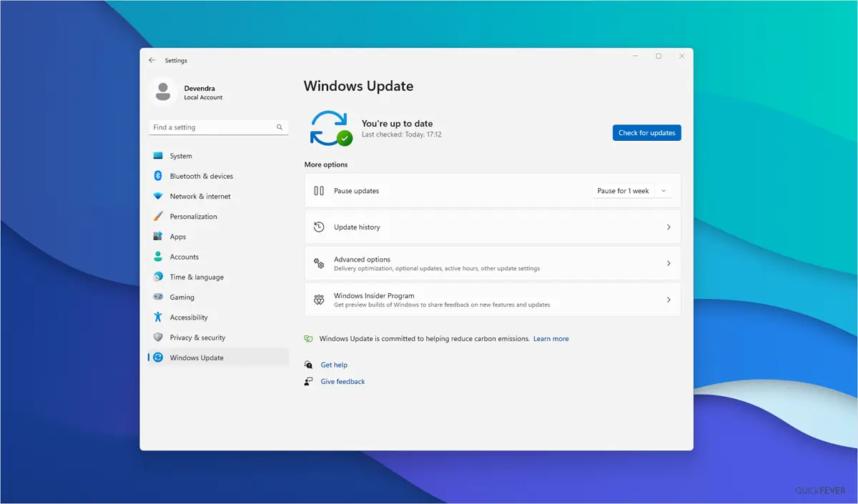This screenshot has width=858, height=504.
Task: Open the Give feedback link
Action: pyautogui.click(x=342, y=382)
